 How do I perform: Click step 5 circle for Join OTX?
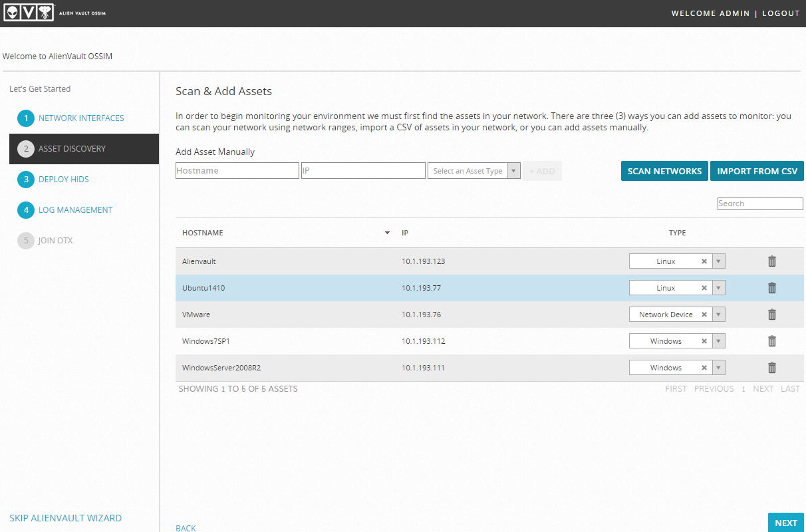pyautogui.click(x=26, y=241)
